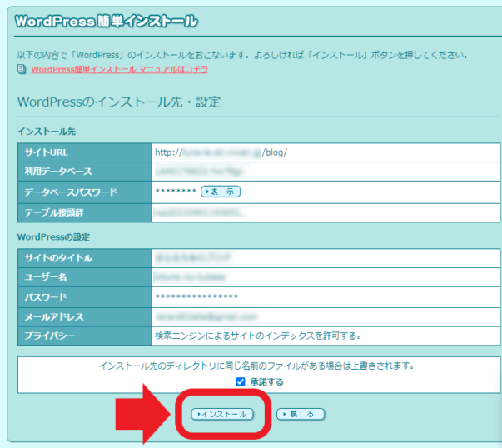Click the privacy value 検索エンジンによるサイトのインデックスを許可する
Viewport: 502px width, 448px height.
[258, 336]
